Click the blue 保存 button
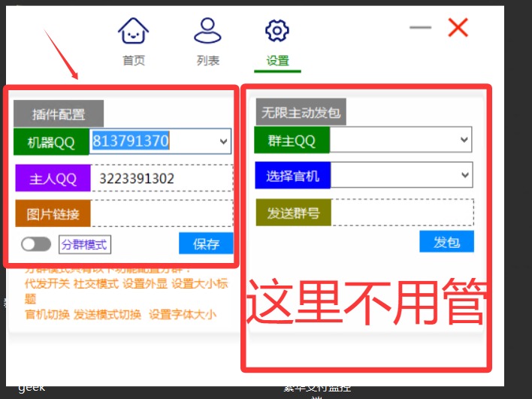This screenshot has height=399, width=532. (206, 243)
